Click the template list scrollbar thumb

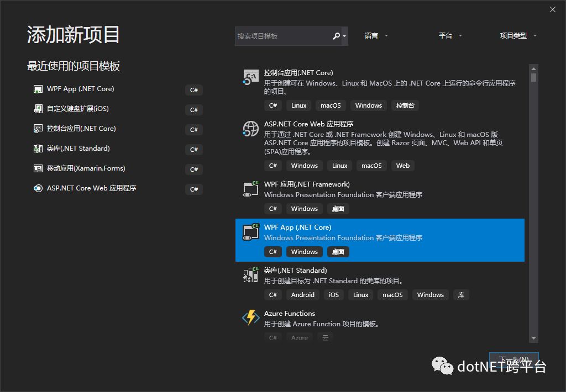[x=533, y=77]
